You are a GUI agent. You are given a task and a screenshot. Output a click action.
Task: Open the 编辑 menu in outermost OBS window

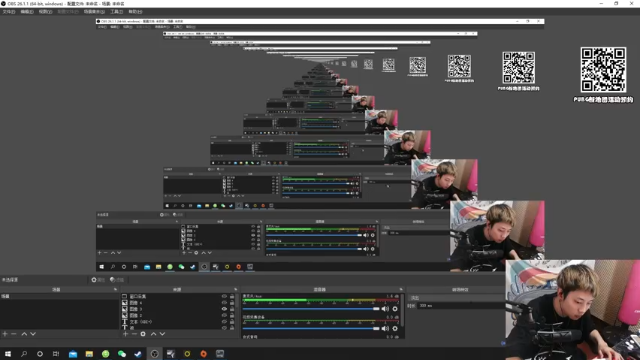coord(27,12)
